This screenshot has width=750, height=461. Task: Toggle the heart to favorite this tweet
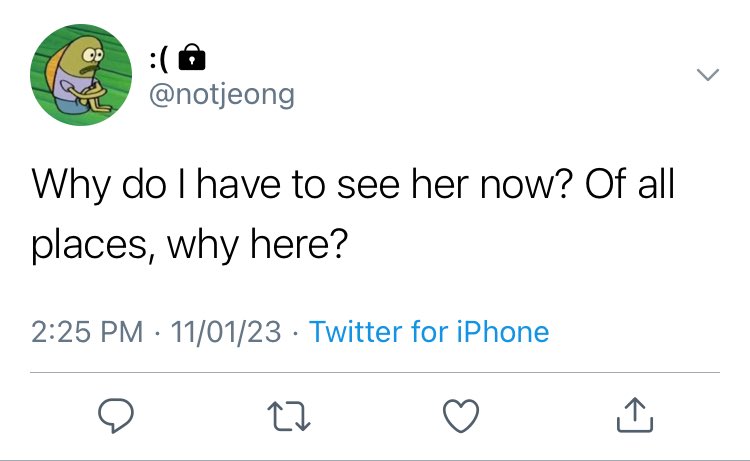pyautogui.click(x=461, y=416)
